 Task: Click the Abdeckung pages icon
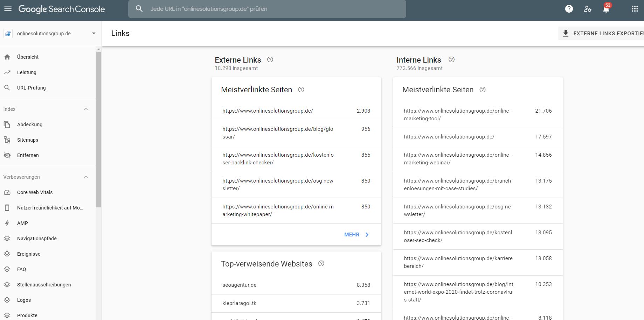point(7,125)
